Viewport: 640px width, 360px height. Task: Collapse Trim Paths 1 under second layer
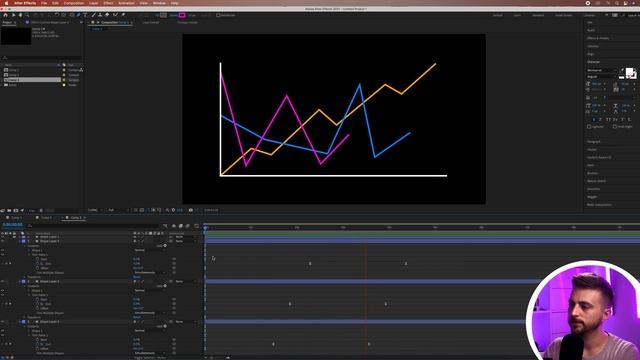click(x=29, y=254)
